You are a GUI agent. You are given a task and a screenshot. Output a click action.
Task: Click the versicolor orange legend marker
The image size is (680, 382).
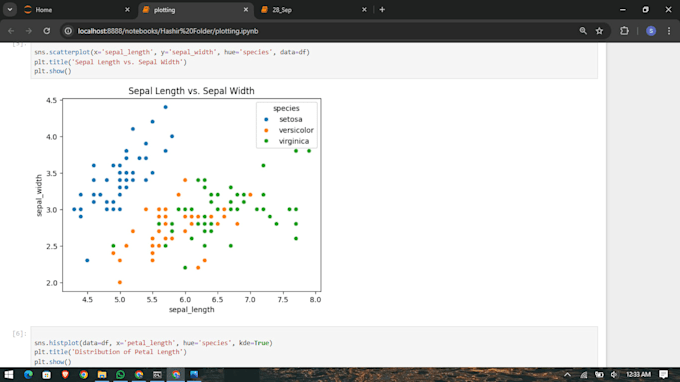tap(266, 130)
